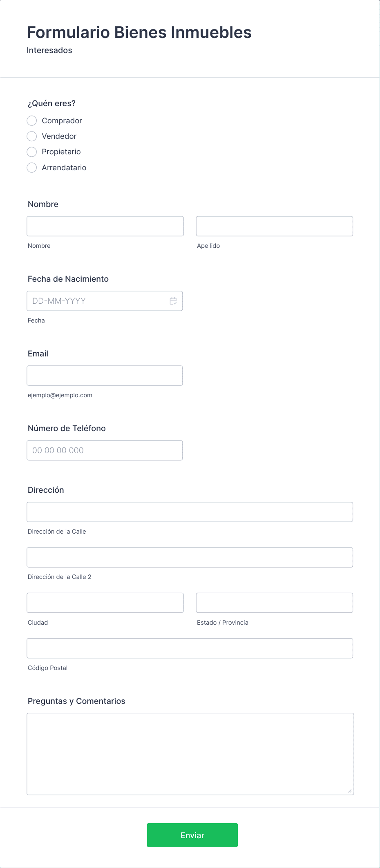
Task: Focus the Número de Teléfono field
Action: [x=105, y=450]
